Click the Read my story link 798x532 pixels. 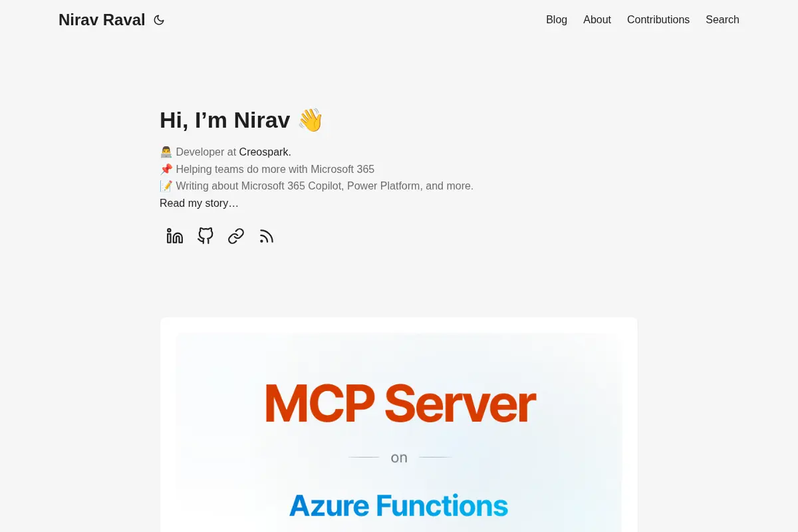[x=199, y=203]
